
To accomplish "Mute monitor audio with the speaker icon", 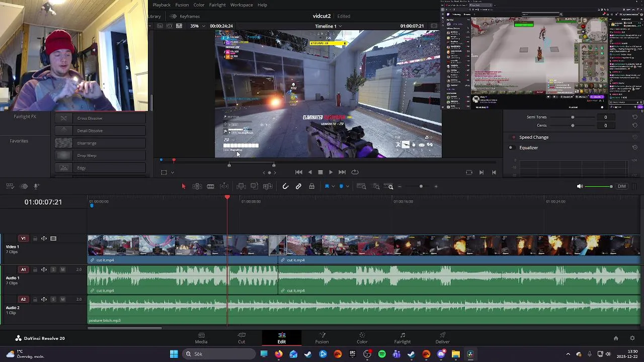I will [x=580, y=187].
